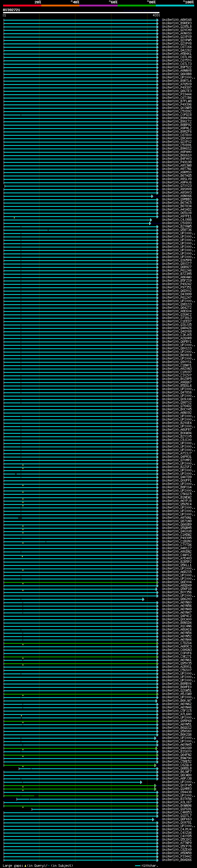Click the shorter alignment bar of UniRef100_A9NV66
Image resolution: width=197 pixels, height=868 pixels.
click(78, 196)
